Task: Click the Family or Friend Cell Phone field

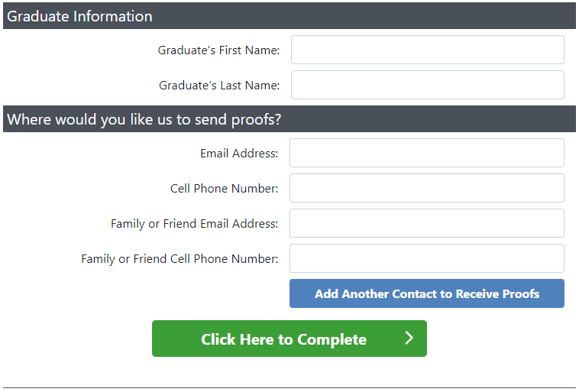Action: coord(426,258)
